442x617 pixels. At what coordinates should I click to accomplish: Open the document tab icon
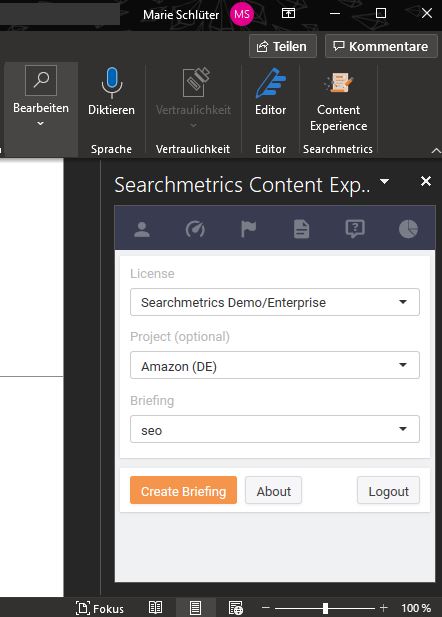(301, 229)
